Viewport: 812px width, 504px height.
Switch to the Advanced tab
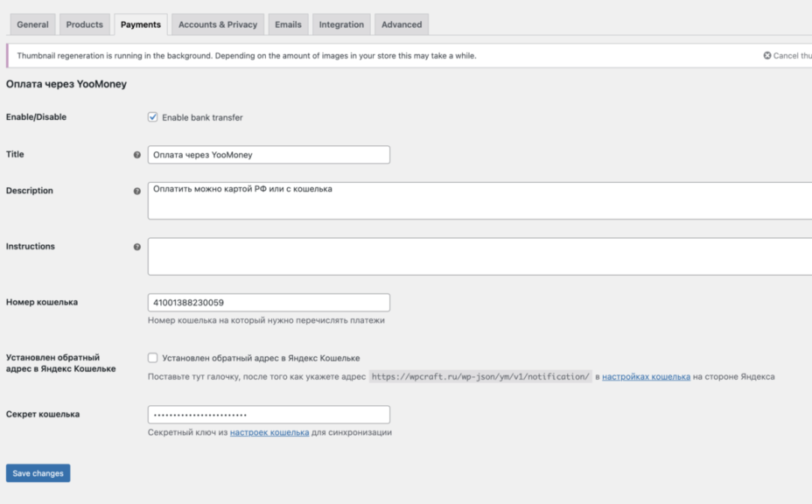pyautogui.click(x=402, y=24)
